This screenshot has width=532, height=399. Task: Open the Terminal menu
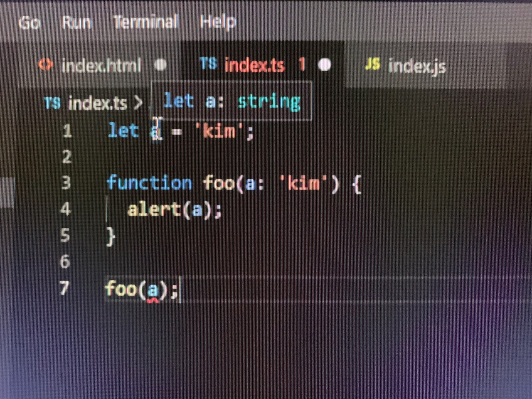[x=145, y=22]
